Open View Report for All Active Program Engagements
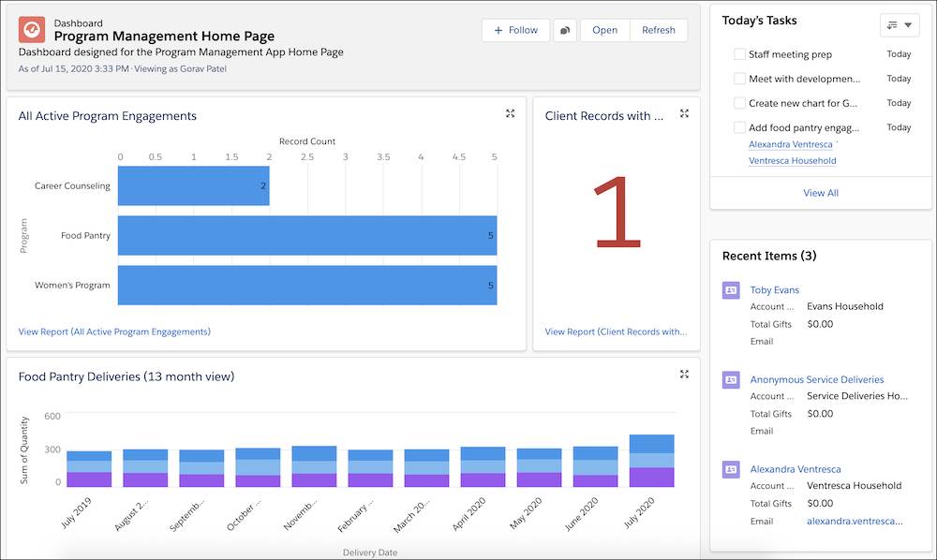Screen dimensions: 937x560 click(114, 332)
